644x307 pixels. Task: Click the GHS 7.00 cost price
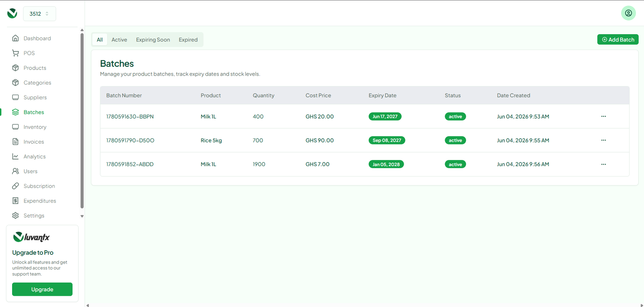point(318,164)
